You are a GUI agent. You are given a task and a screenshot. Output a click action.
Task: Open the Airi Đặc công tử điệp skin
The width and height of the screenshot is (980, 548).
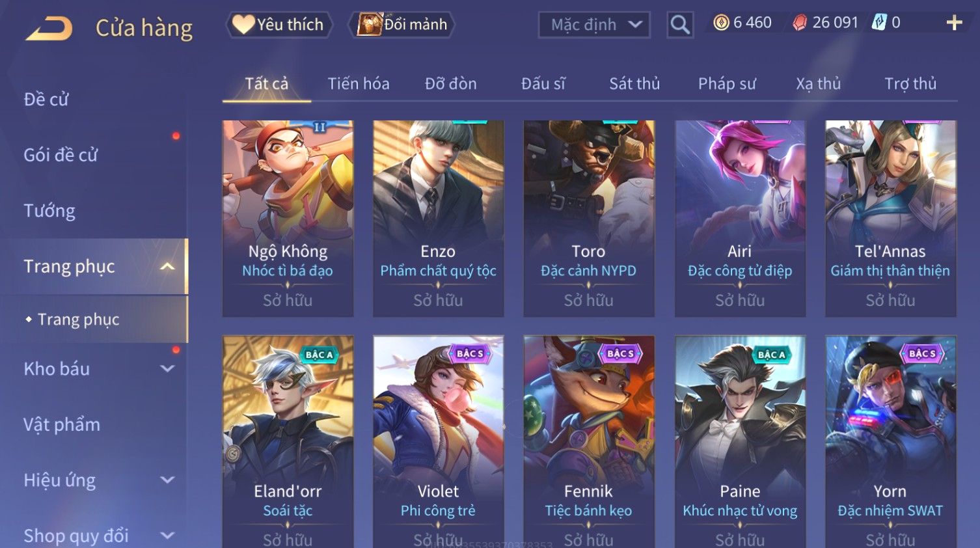pyautogui.click(x=740, y=219)
